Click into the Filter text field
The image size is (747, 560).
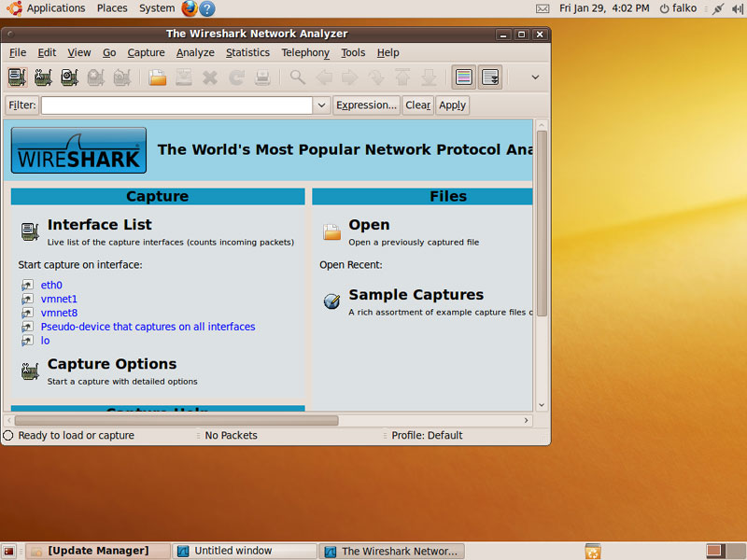(176, 105)
